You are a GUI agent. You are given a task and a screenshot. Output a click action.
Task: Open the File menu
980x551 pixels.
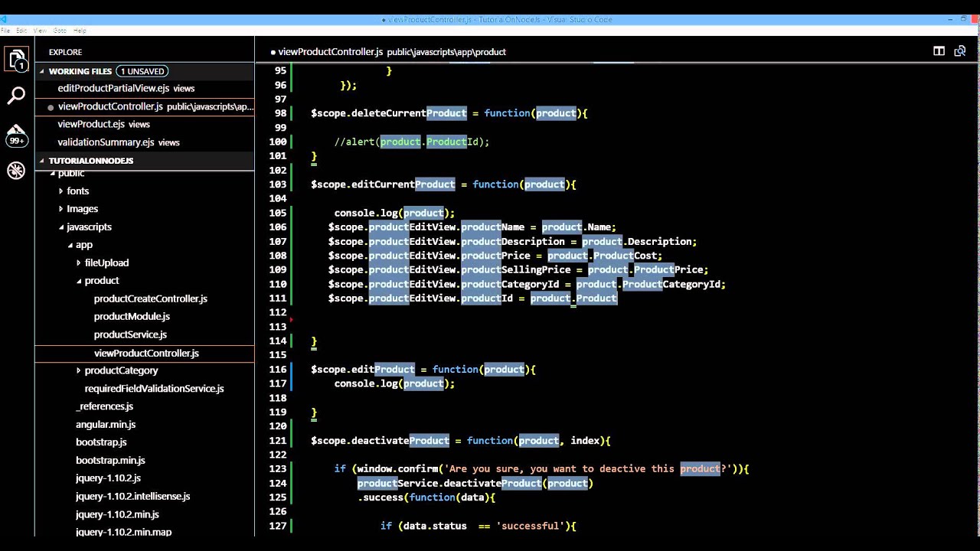click(x=4, y=31)
